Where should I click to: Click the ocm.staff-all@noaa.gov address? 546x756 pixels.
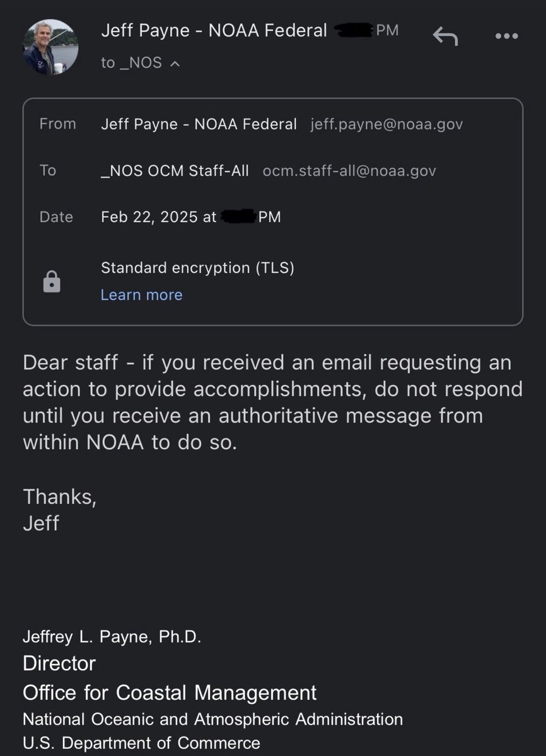tap(349, 171)
